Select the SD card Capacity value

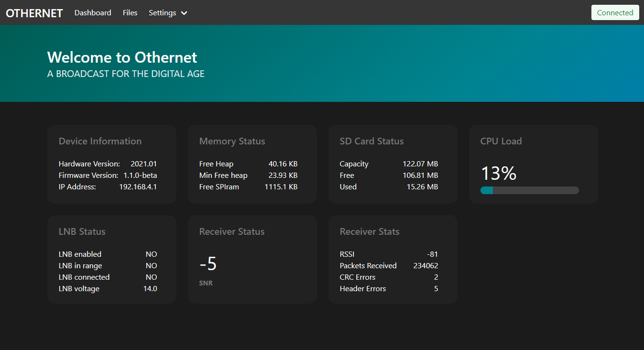click(420, 164)
